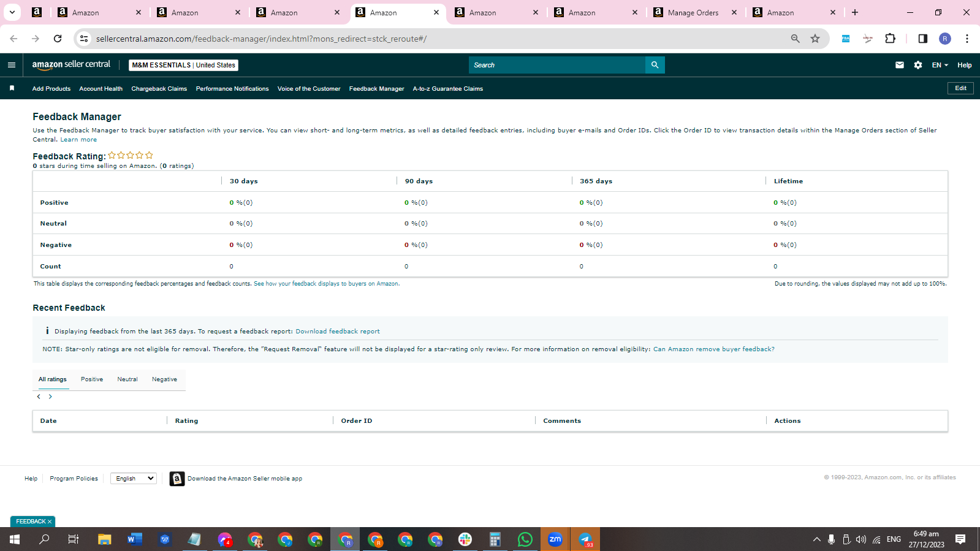Open the Program Policies footer link
Viewport: 980px width, 551px height.
[74, 479]
